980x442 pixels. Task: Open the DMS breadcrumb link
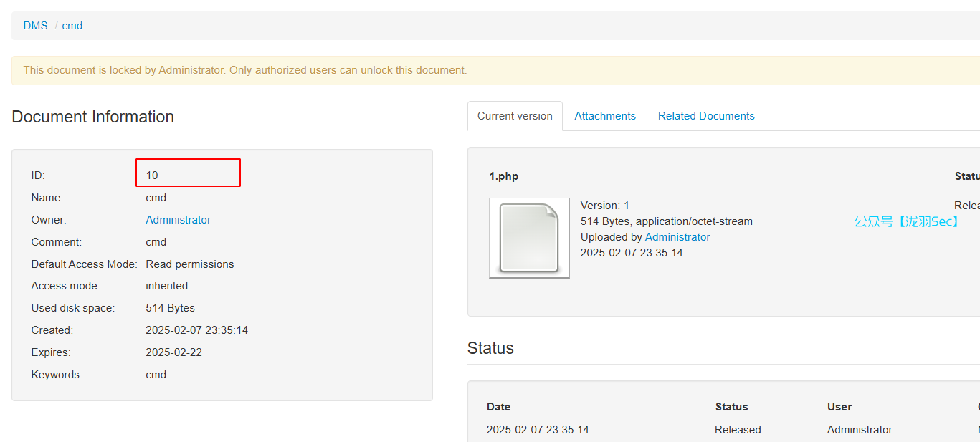point(35,26)
